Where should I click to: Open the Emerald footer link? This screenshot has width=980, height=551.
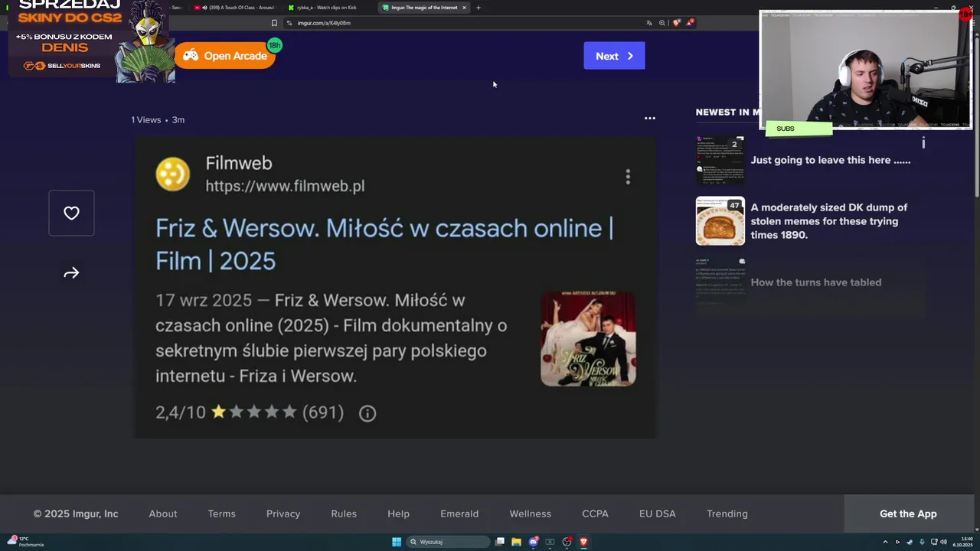tap(459, 514)
